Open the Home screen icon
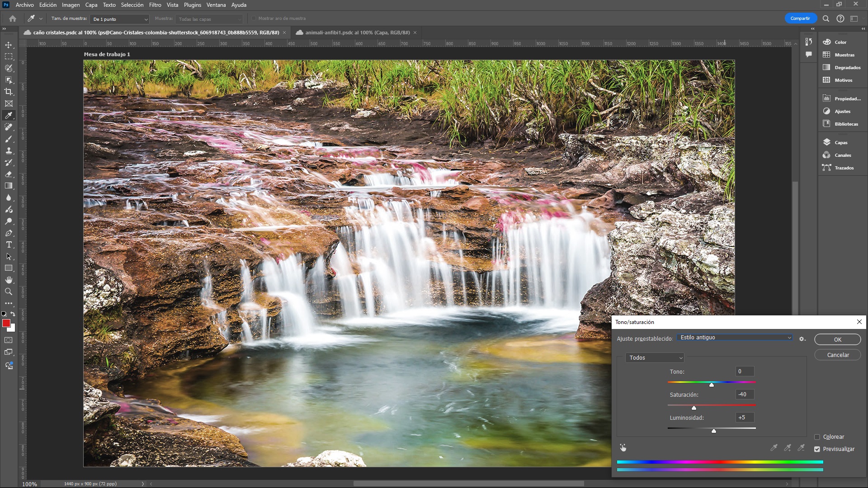This screenshot has width=868, height=488. pos(13,19)
